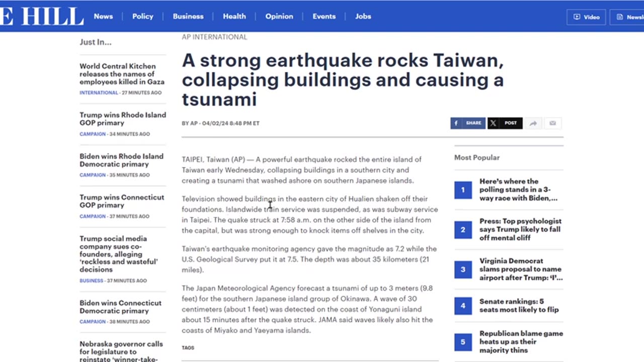Image resolution: width=644 pixels, height=362 pixels.
Task: Click the TAGS label below article
Action: [x=188, y=348]
